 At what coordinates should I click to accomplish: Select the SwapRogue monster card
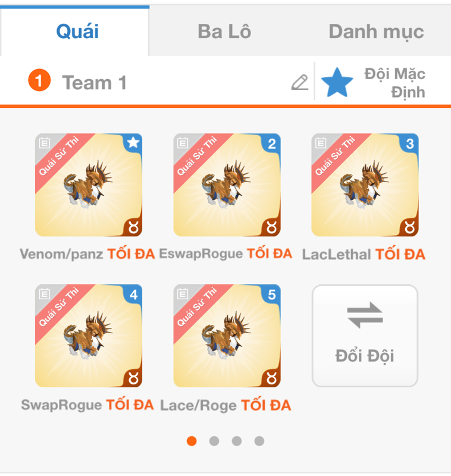pos(89,336)
